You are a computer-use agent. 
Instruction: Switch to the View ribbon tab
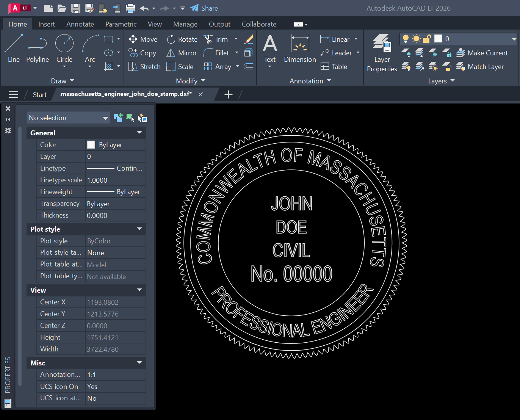tap(155, 24)
